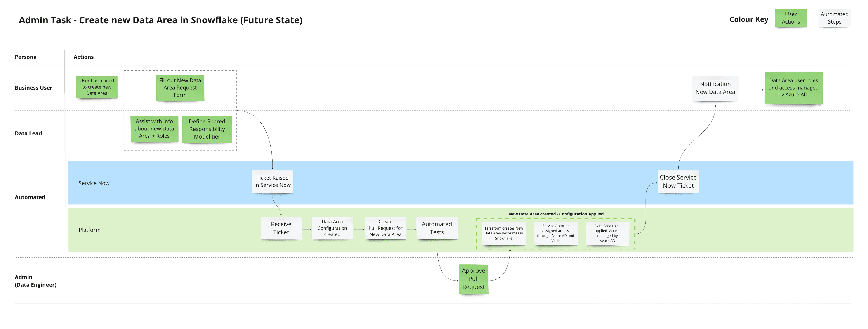Select the 'Ticket Raised in Service Now' card
Screen dimensions: 868x329
(x=272, y=182)
